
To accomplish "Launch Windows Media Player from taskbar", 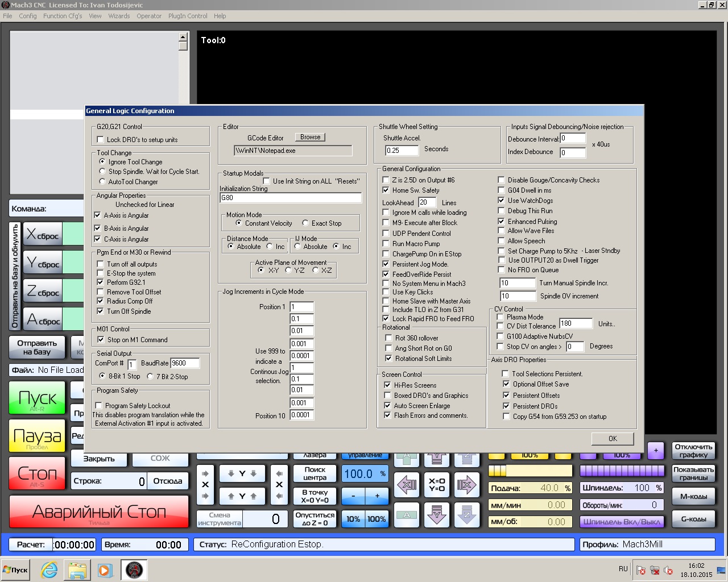I will click(105, 569).
